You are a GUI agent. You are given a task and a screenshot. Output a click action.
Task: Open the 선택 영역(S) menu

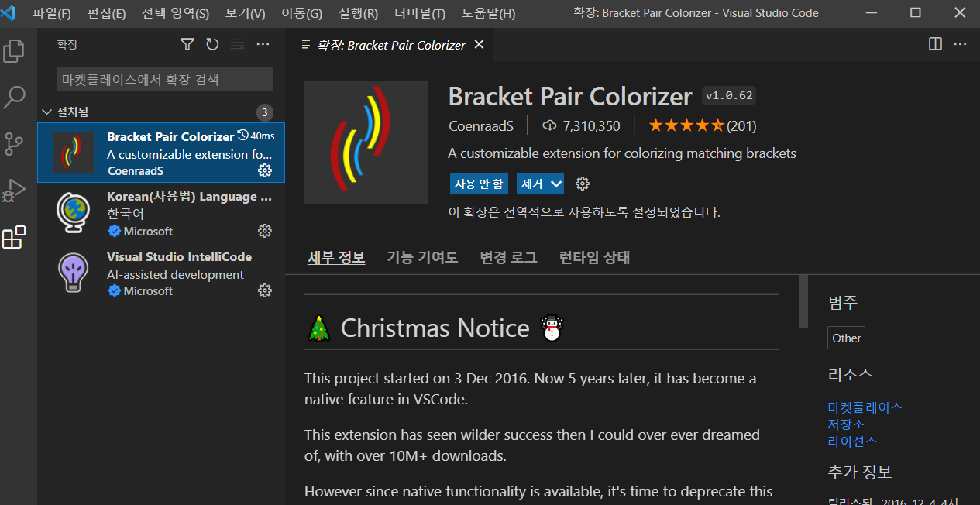point(175,13)
